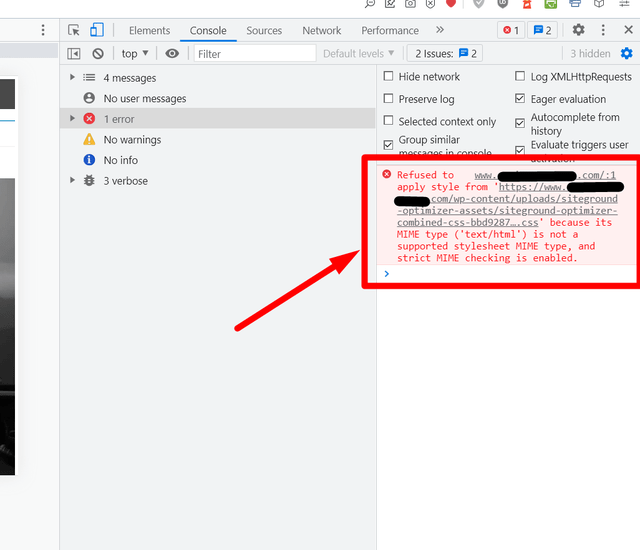Toggle Autocomplete from history checkbox
The image size is (640, 550).
[x=520, y=123]
